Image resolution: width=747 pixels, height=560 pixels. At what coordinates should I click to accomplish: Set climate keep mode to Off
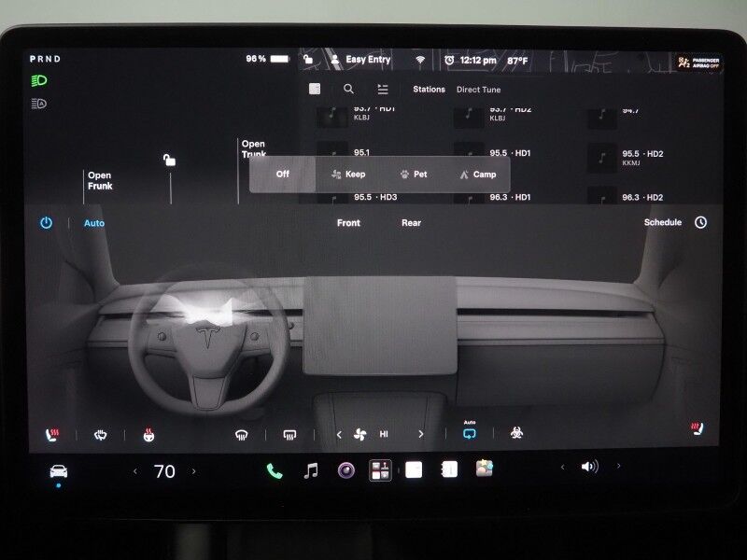point(283,174)
